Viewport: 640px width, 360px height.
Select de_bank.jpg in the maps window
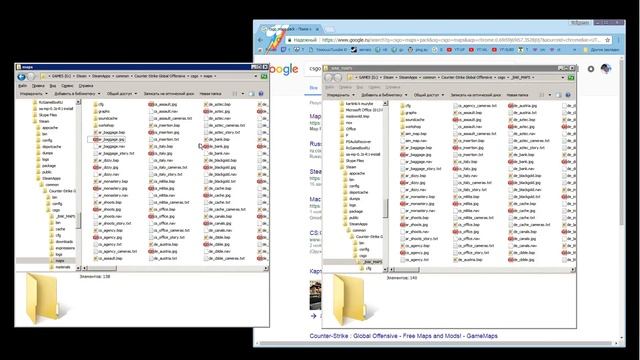click(x=216, y=147)
